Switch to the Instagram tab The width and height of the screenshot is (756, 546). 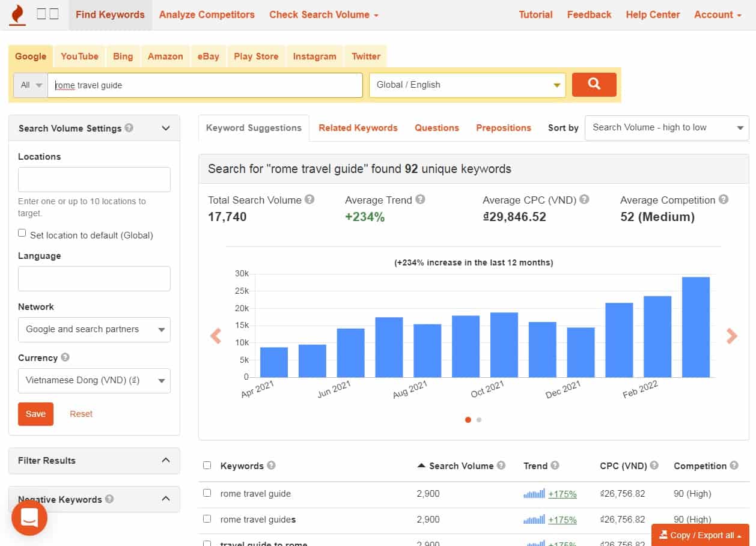pos(314,56)
